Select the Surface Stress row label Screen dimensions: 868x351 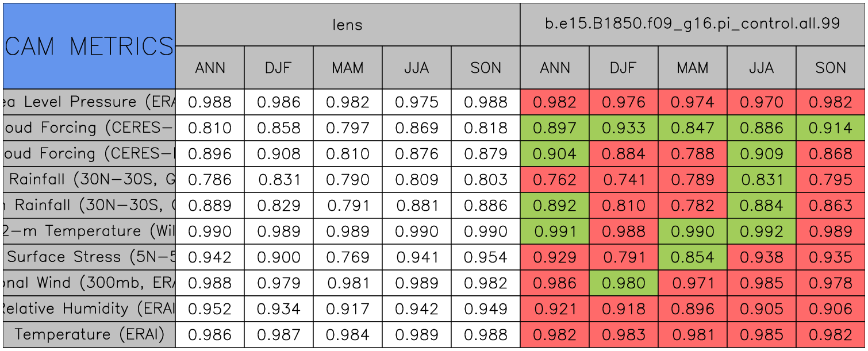(x=89, y=257)
